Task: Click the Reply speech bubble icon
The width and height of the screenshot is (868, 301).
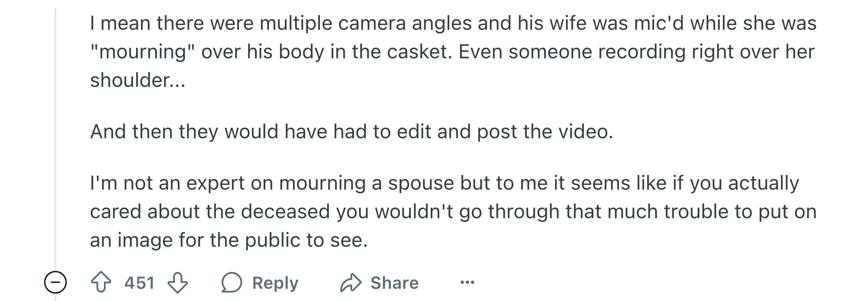Action: click(x=232, y=283)
